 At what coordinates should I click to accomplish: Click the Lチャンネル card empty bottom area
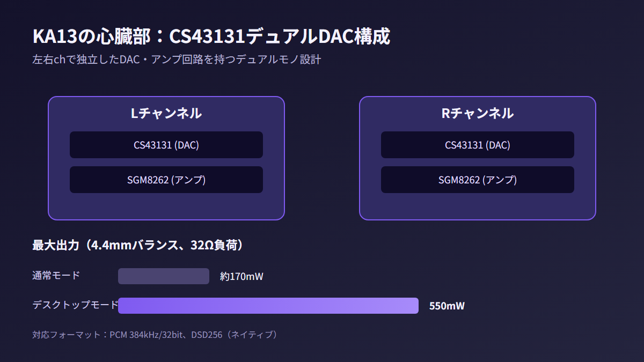coord(166,206)
